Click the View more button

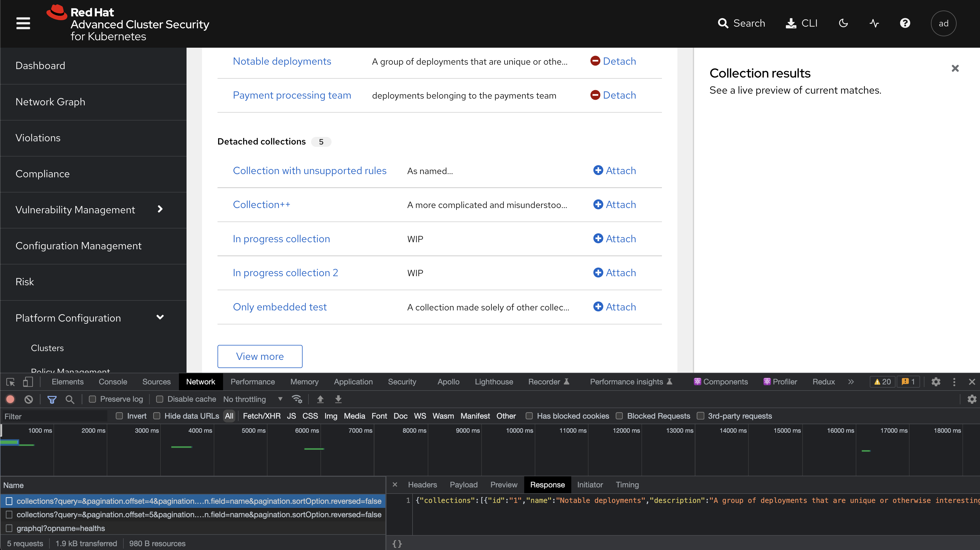[x=260, y=356]
